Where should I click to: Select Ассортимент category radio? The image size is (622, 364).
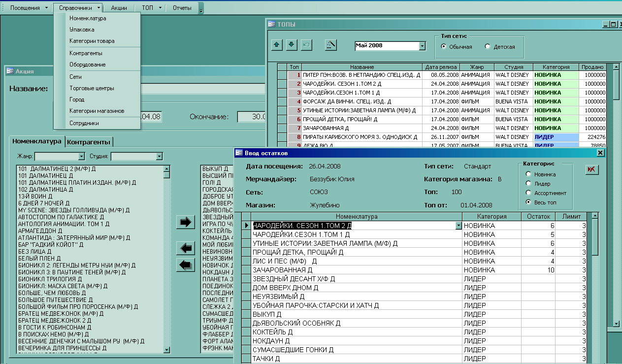528,193
